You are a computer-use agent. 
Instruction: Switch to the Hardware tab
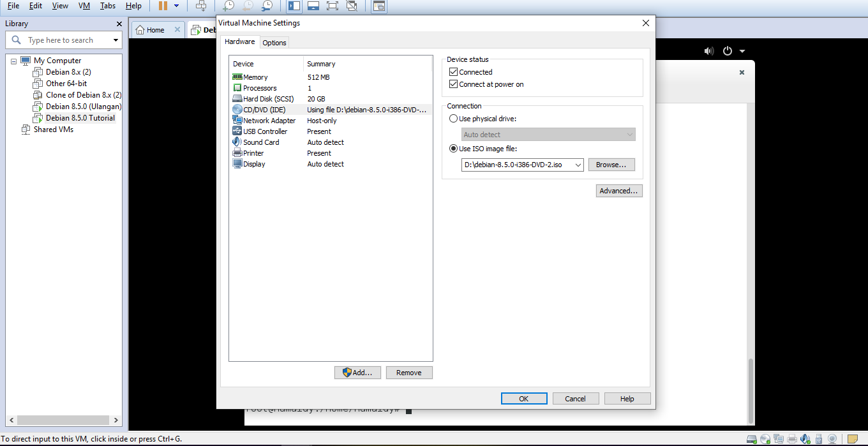click(x=240, y=42)
